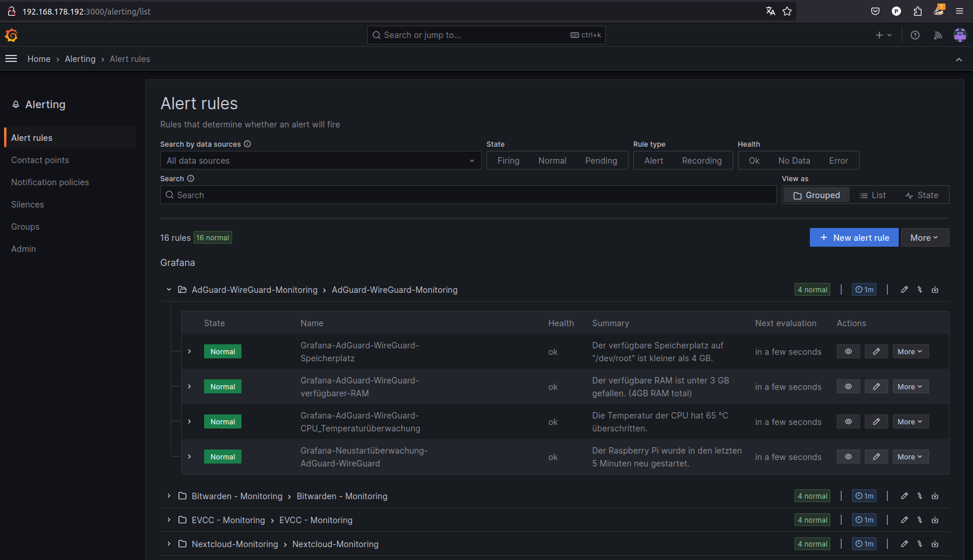Open the news feed RSS icon
Image resolution: width=973 pixels, height=560 pixels.
pyautogui.click(x=938, y=35)
